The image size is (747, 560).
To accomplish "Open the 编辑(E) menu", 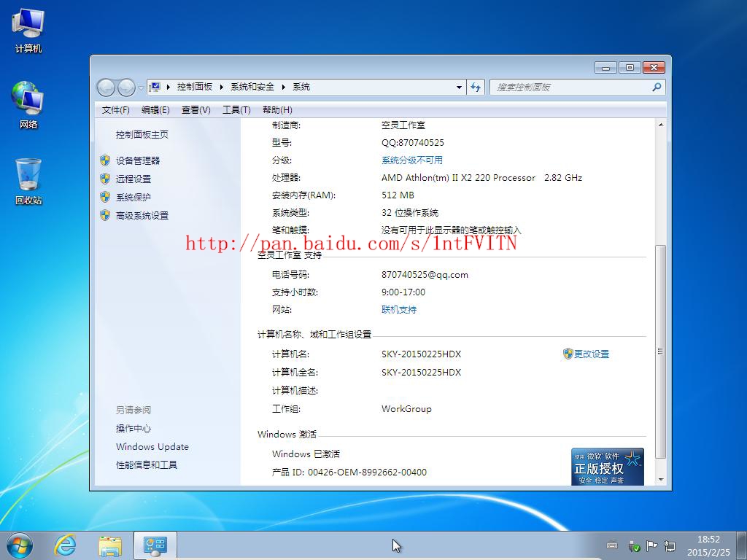I will [155, 110].
